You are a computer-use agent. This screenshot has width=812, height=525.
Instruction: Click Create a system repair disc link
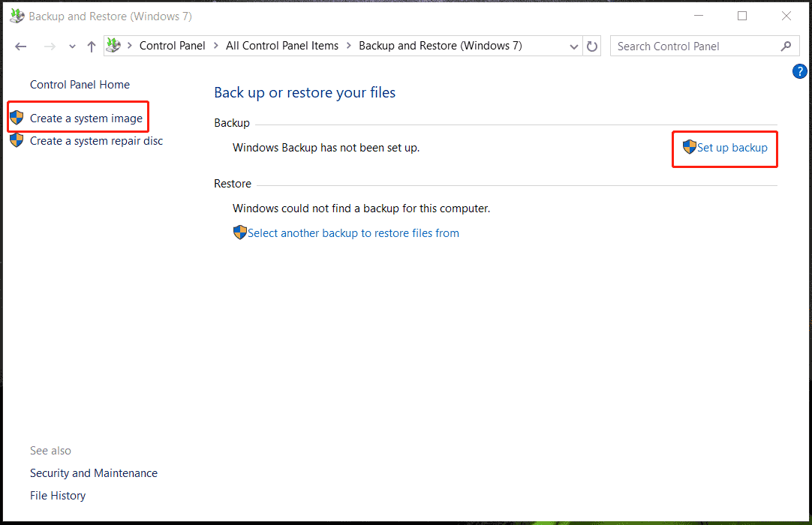[x=96, y=141]
